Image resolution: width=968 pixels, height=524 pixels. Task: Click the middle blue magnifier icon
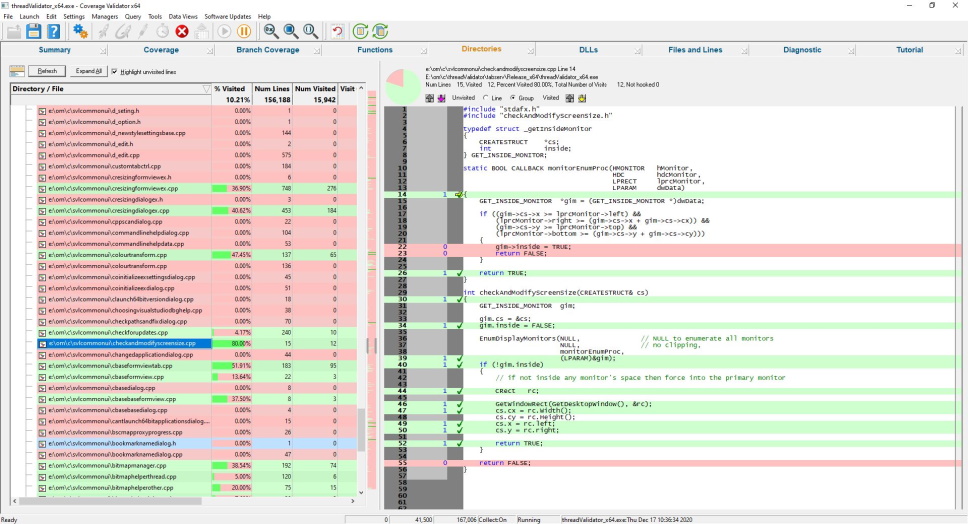click(290, 31)
